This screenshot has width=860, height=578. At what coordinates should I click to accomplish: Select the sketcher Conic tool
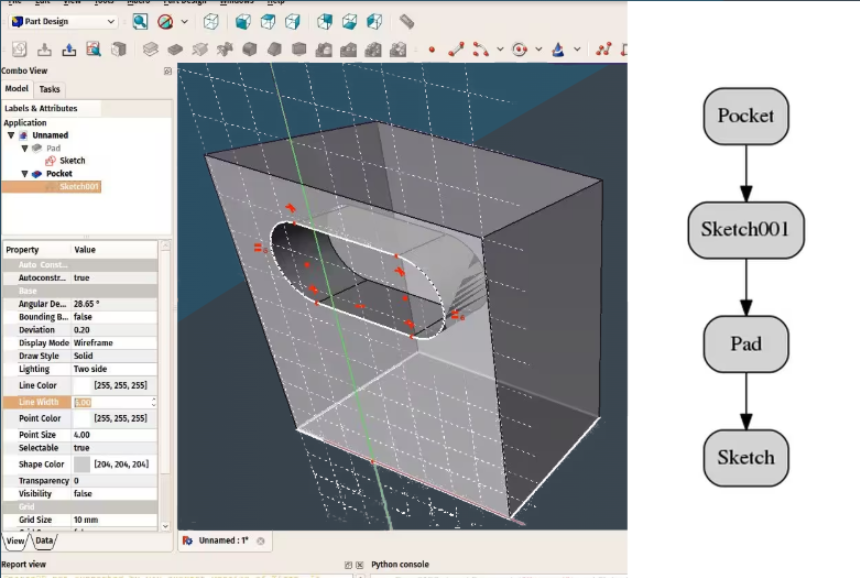click(558, 49)
